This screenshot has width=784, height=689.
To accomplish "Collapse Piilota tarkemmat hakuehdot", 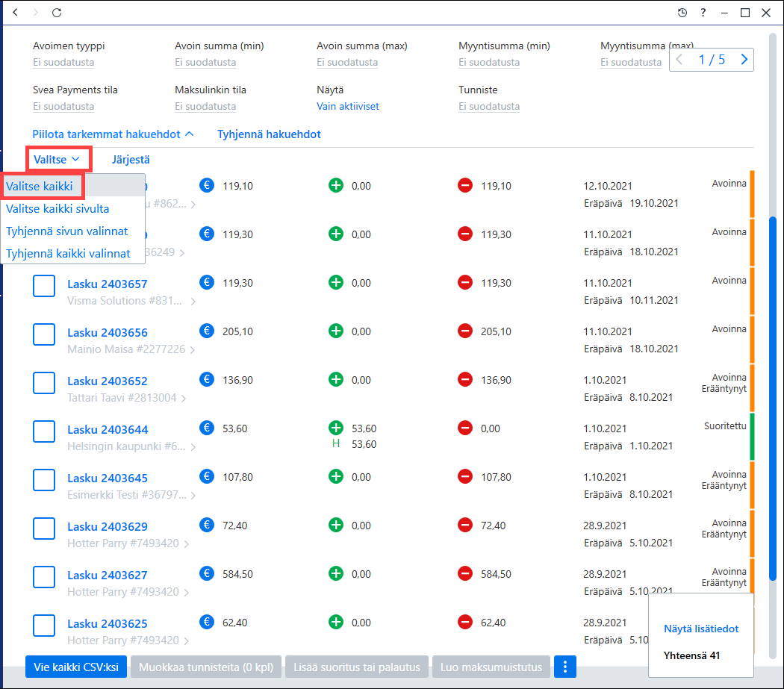I will pos(113,134).
